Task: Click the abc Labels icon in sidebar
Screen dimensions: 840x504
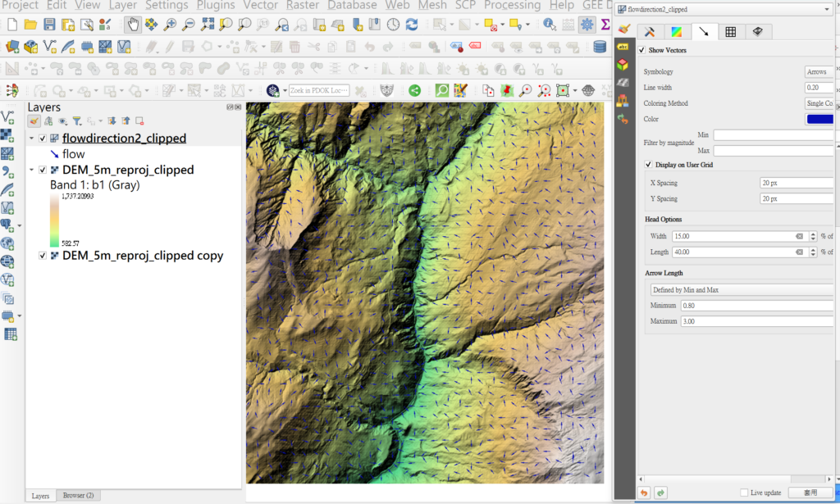Action: coord(623,48)
